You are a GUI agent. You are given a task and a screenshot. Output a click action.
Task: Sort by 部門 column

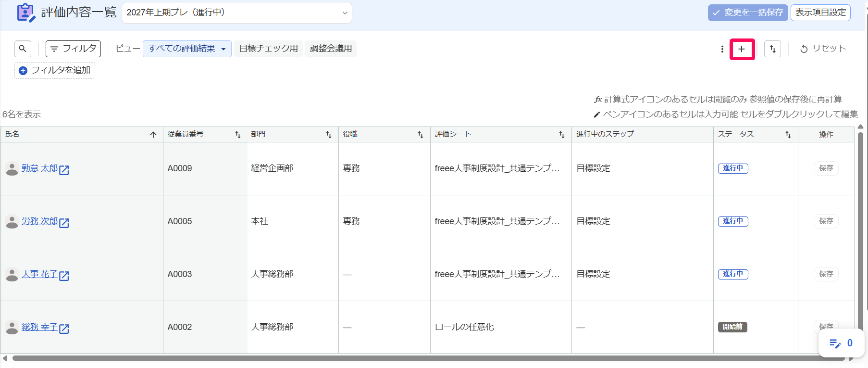pos(329,135)
